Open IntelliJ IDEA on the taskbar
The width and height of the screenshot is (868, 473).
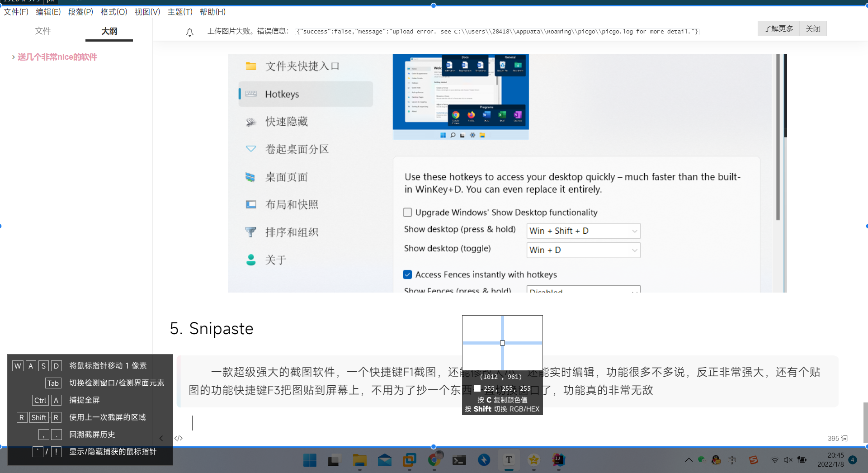point(559,460)
